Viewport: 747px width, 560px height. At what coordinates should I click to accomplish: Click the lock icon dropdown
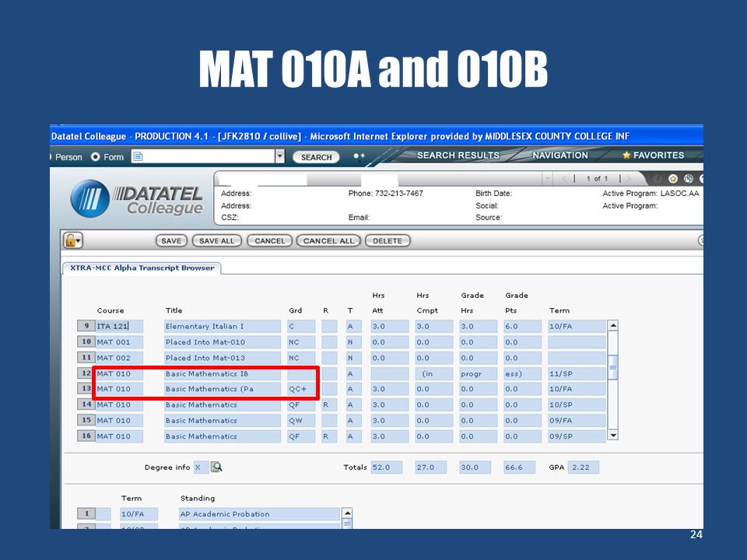(73, 240)
